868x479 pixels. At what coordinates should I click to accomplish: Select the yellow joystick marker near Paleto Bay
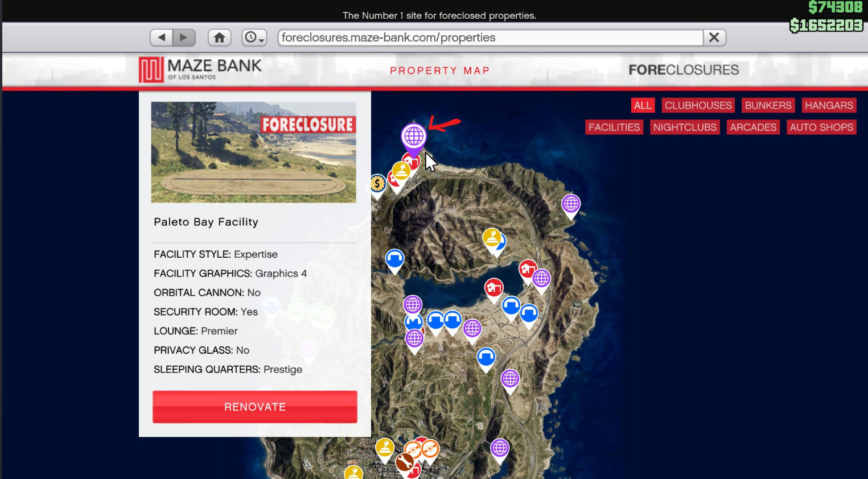click(402, 170)
